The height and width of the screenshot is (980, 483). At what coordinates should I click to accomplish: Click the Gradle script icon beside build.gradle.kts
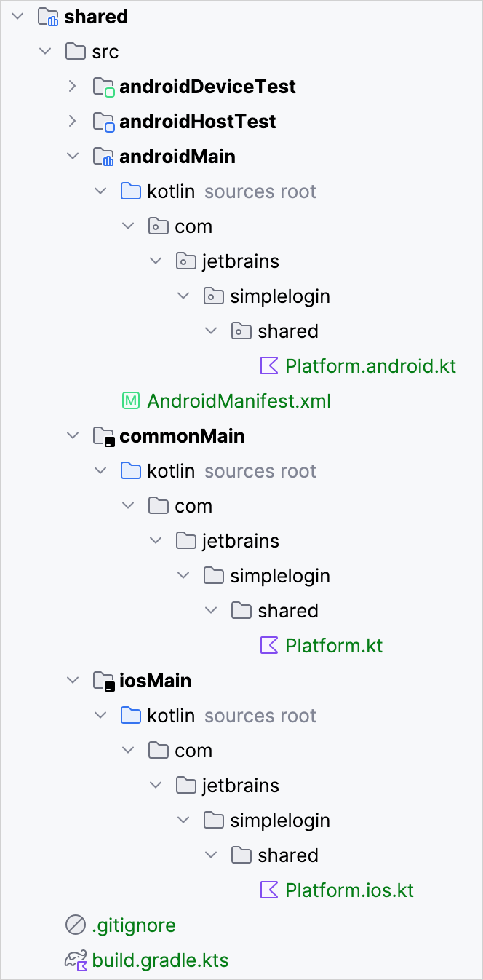[x=75, y=960]
